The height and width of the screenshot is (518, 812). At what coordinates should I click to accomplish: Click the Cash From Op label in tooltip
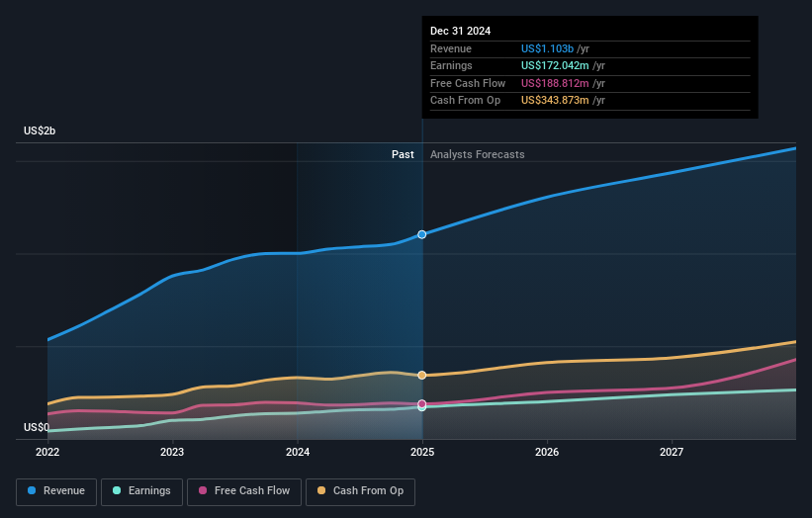(465, 101)
